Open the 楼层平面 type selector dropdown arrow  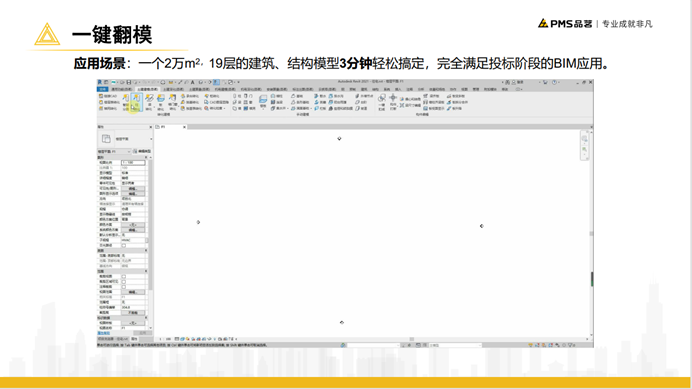pos(151,139)
